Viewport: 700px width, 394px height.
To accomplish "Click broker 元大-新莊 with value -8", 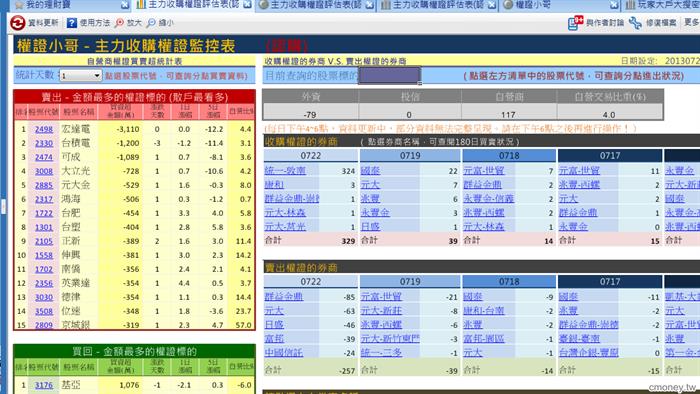I will (x=381, y=311).
